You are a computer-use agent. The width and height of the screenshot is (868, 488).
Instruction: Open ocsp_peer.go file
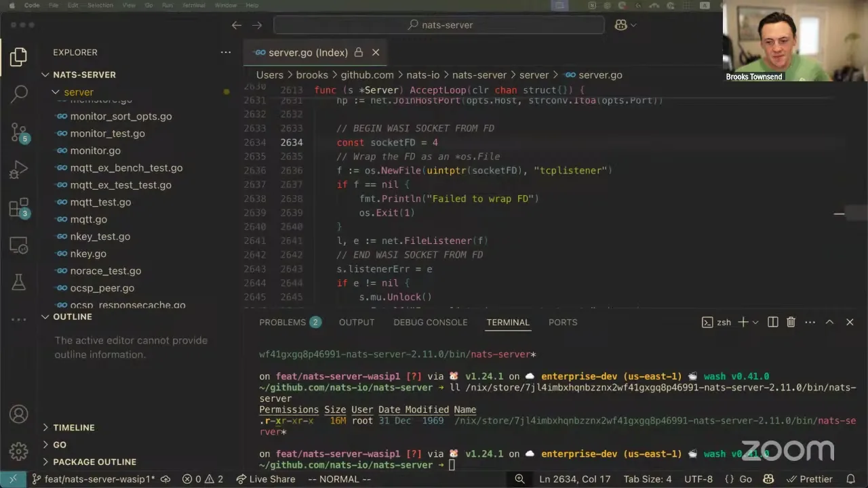(102, 288)
